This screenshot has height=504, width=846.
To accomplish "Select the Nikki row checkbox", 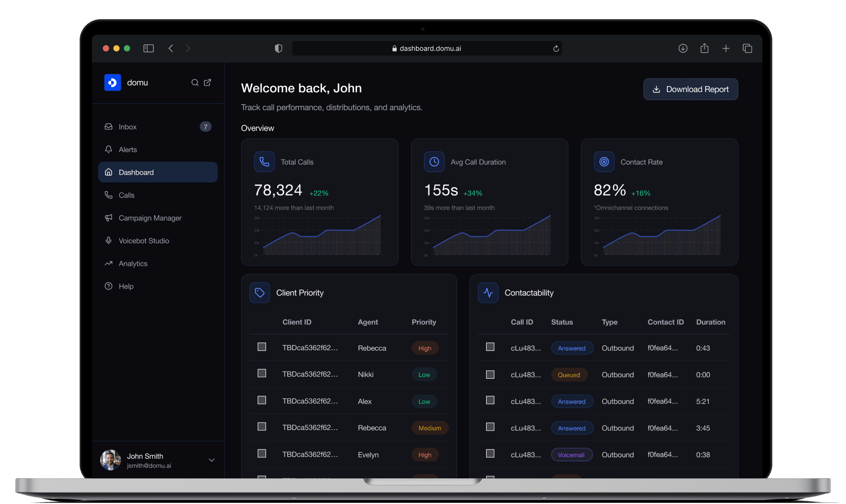I will click(x=262, y=373).
